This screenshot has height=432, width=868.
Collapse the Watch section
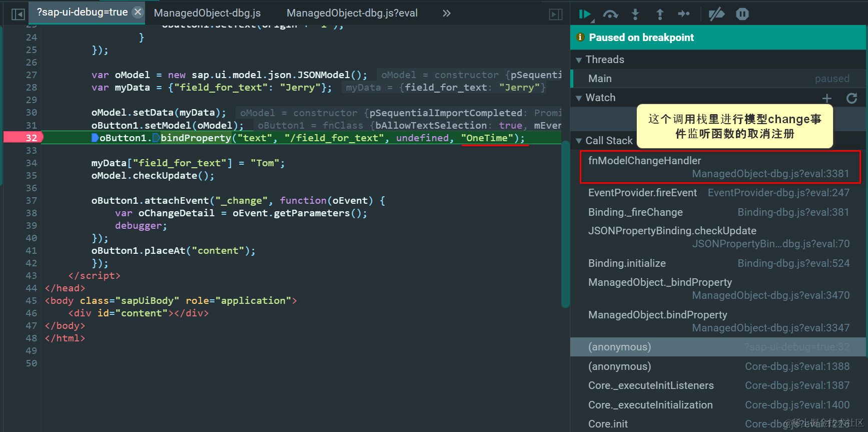pos(578,98)
